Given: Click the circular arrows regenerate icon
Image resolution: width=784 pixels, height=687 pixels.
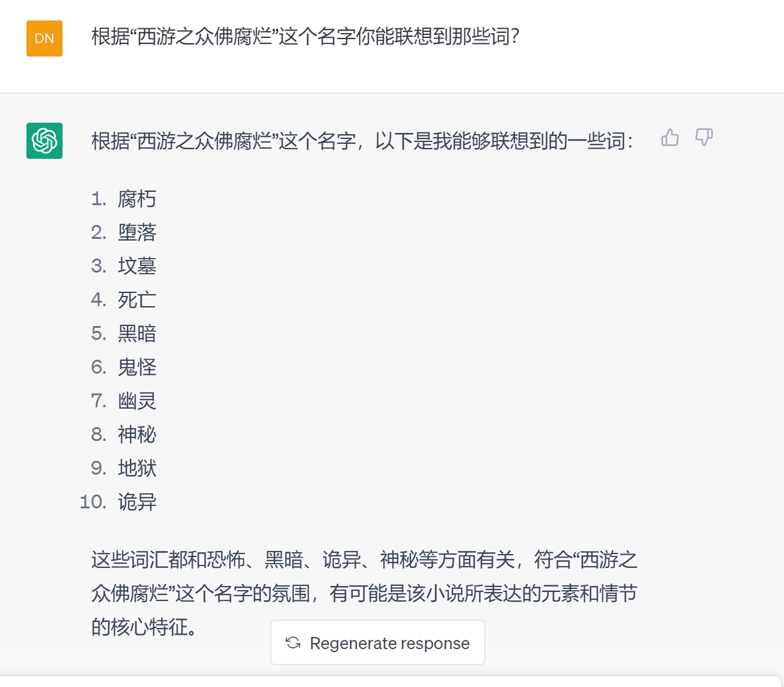Looking at the screenshot, I should 293,642.
